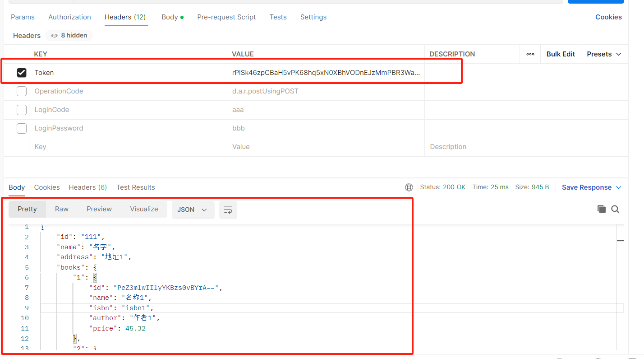Open search in response body
644x359 pixels.
click(615, 209)
